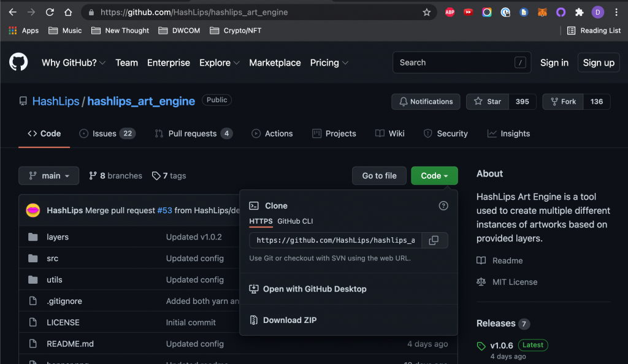Reload the page with refresh icon
The height and width of the screenshot is (364, 628).
pos(50,12)
